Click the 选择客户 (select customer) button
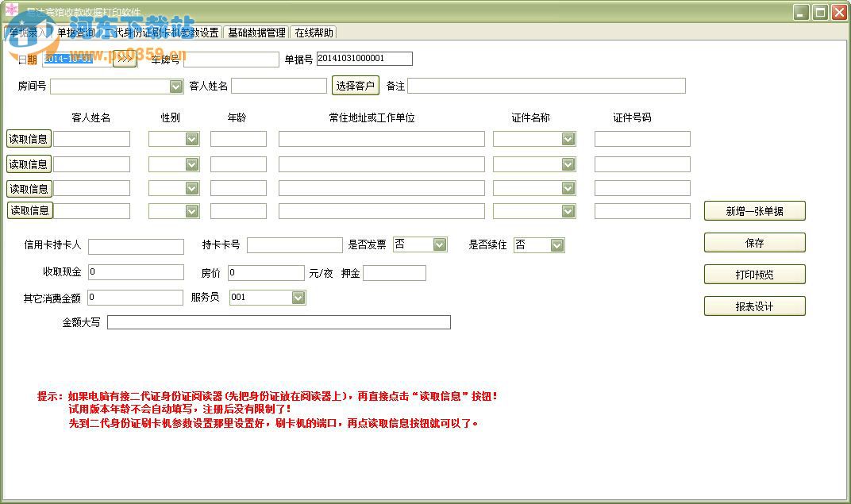The width and height of the screenshot is (851, 504). click(355, 85)
